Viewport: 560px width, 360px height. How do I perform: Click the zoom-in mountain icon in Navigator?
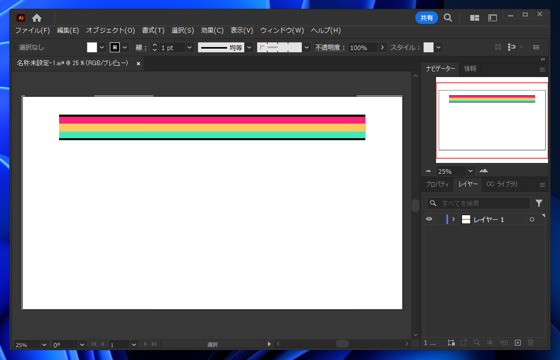484,171
